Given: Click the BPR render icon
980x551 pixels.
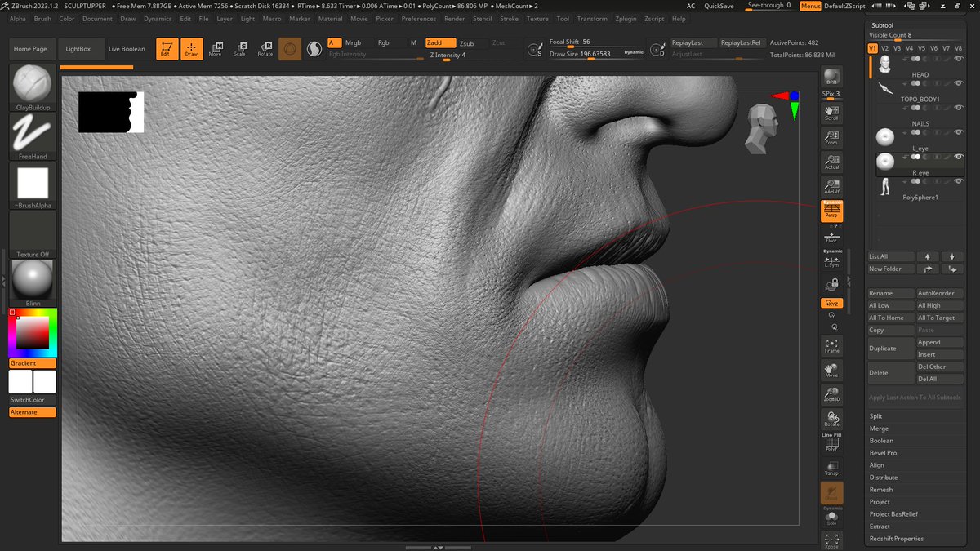Looking at the screenshot, I should (831, 77).
